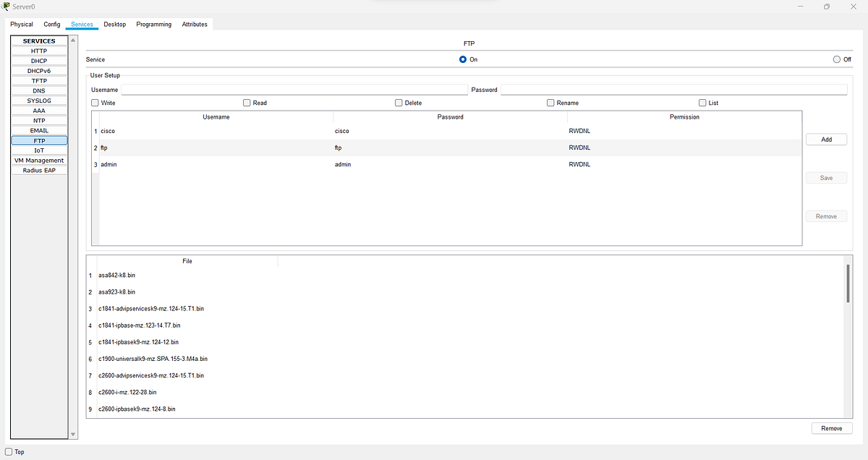Viewport: 868px width, 460px height.
Task: Switch to the Config tab
Action: tap(51, 24)
